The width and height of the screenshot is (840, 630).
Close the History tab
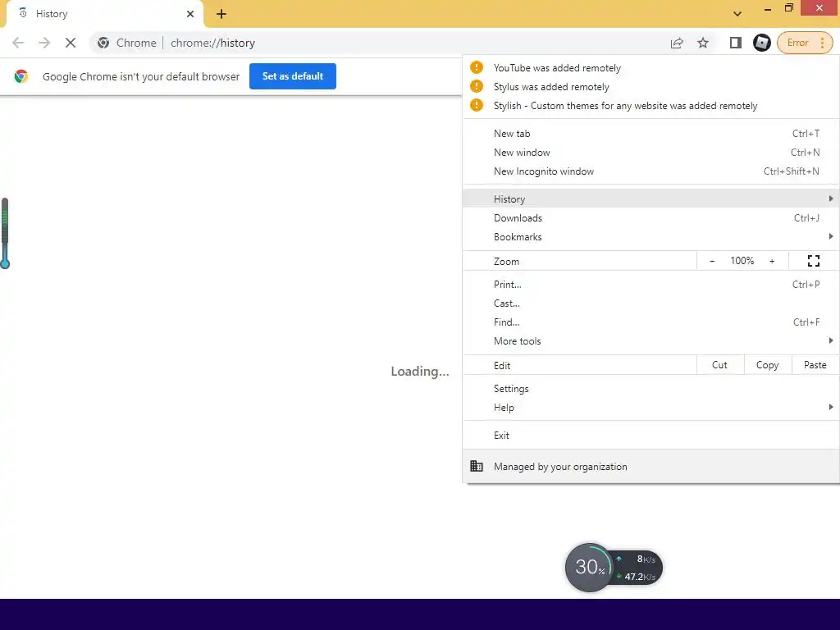pyautogui.click(x=190, y=14)
